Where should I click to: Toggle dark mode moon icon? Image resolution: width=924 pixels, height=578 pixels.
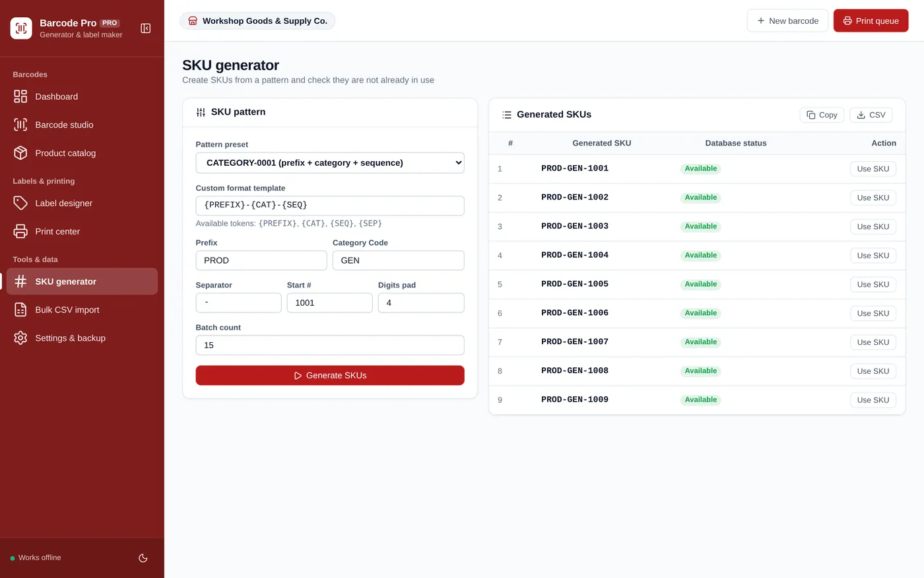(143, 558)
